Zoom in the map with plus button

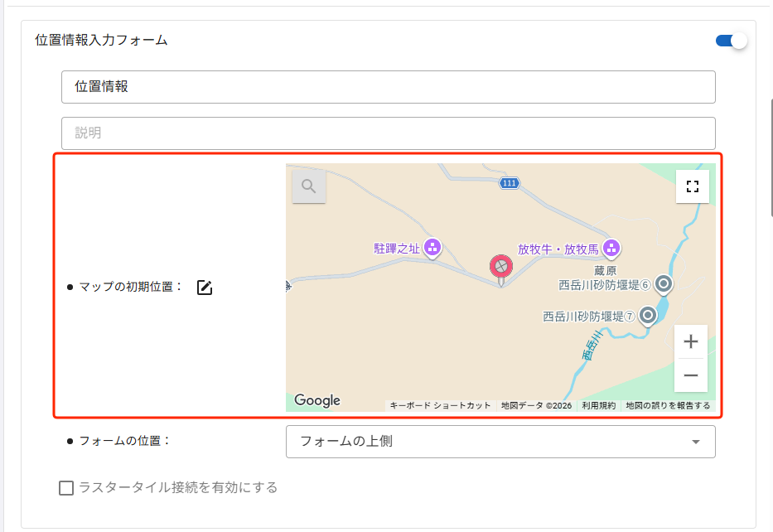[691, 341]
